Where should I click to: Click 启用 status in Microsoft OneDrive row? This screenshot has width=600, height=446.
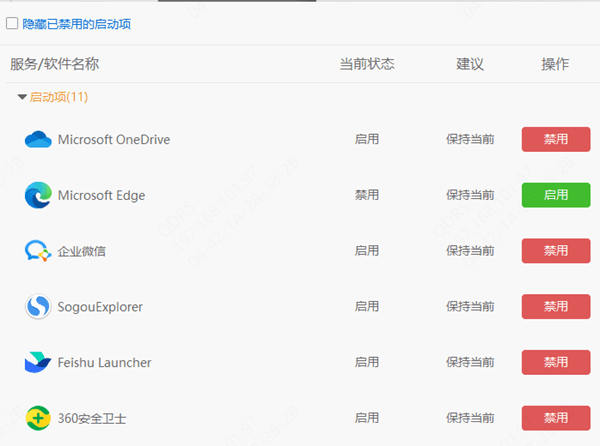(367, 139)
